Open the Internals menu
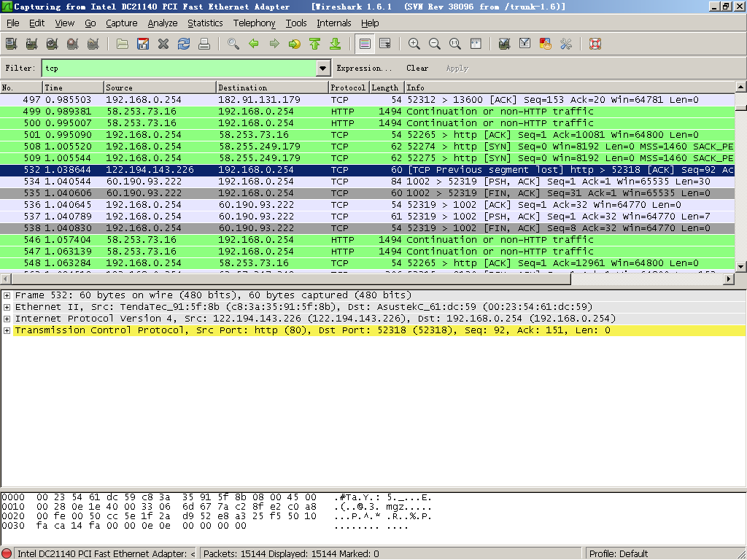Viewport: 747px width, 560px height. click(x=334, y=23)
